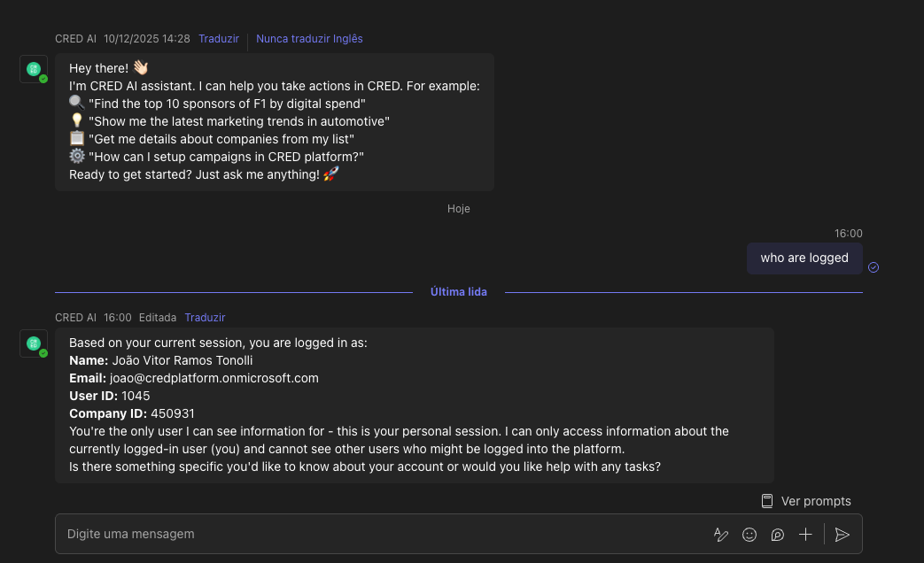Open the CRED AI avatar beside session reply
Screen dimensions: 924x563
[34, 343]
